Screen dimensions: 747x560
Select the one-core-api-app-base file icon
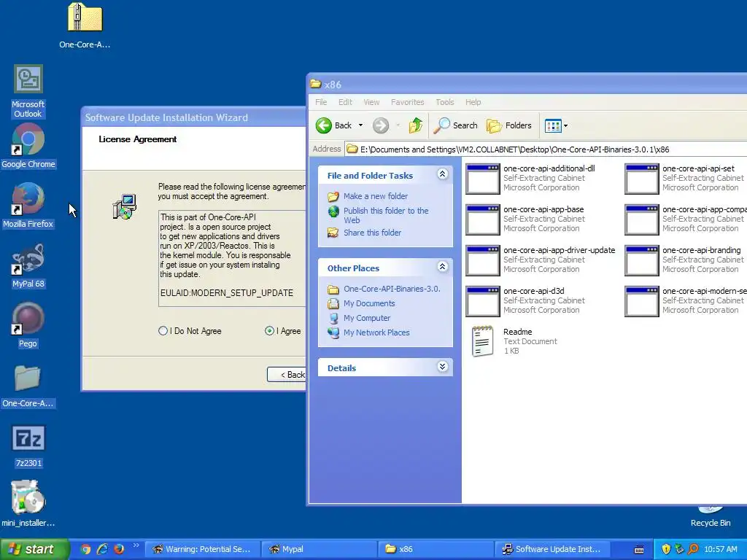(483, 219)
